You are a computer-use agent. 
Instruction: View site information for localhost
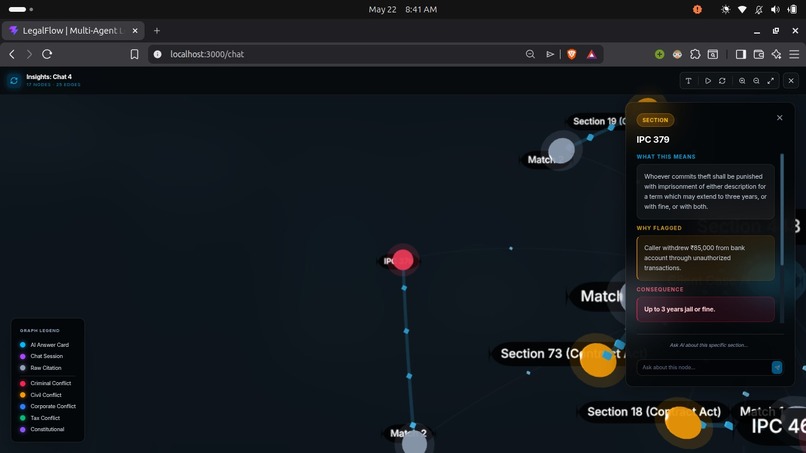[158, 54]
